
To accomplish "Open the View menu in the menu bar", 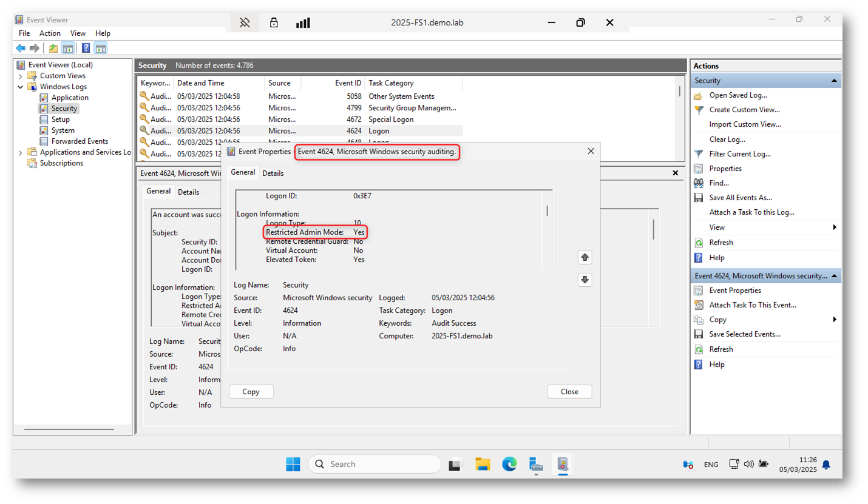I will (78, 33).
